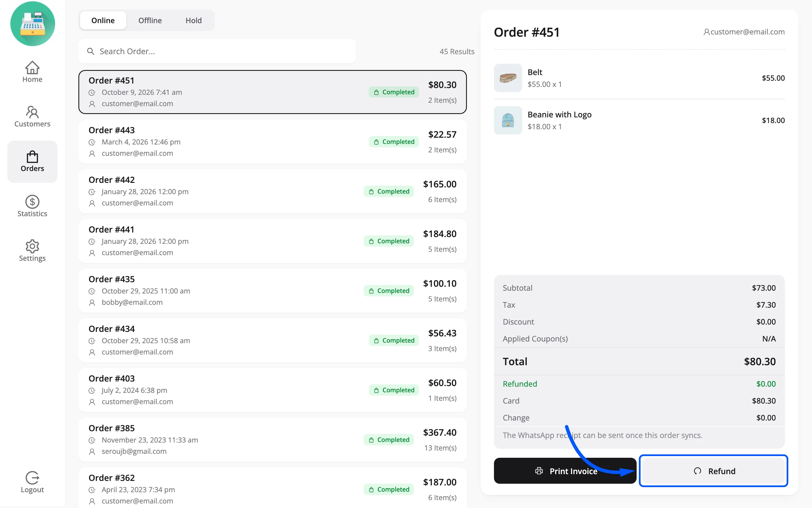Screen dimensions: 812x508
Task: Switch to the Hold tab
Action: pos(194,21)
